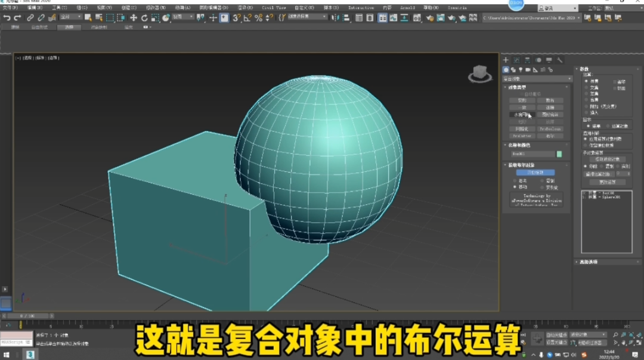Click the Undo arrow icon
This screenshot has height=360, width=644.
pos(7,18)
